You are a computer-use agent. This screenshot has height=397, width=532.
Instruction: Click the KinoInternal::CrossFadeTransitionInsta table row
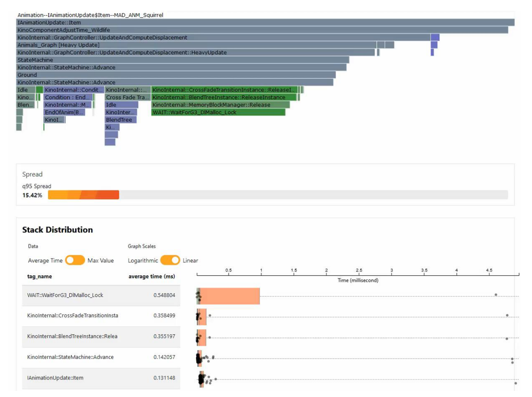tap(101, 316)
